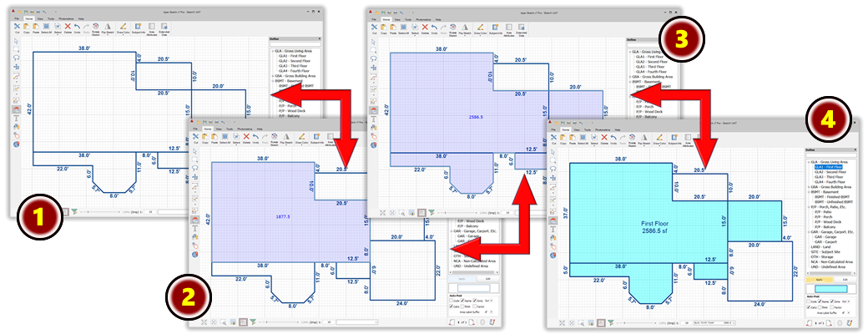Screen dimensions: 868x334
Task: Click the Cut icon in the cyan First Floor window
Action: coord(553,139)
